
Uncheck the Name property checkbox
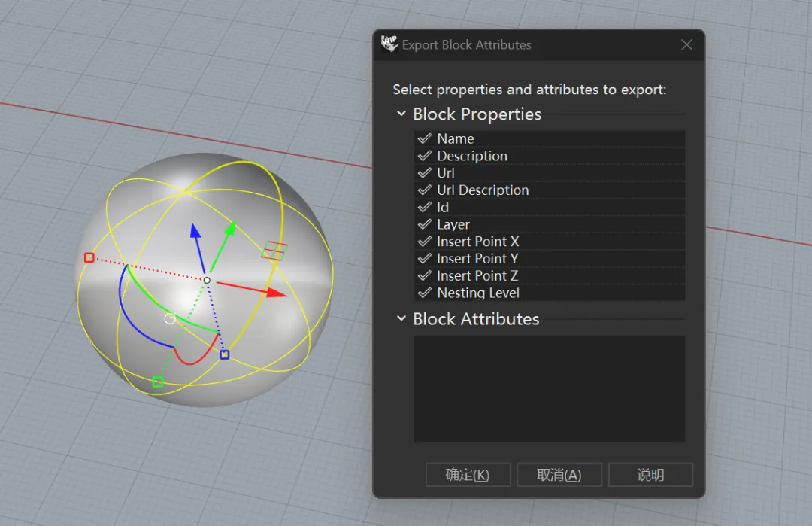[x=425, y=139]
